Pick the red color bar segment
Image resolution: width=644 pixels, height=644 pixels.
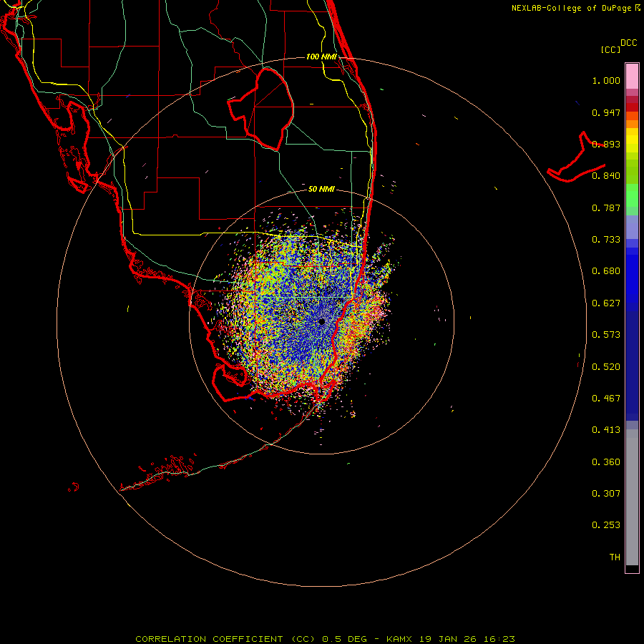pyautogui.click(x=632, y=107)
